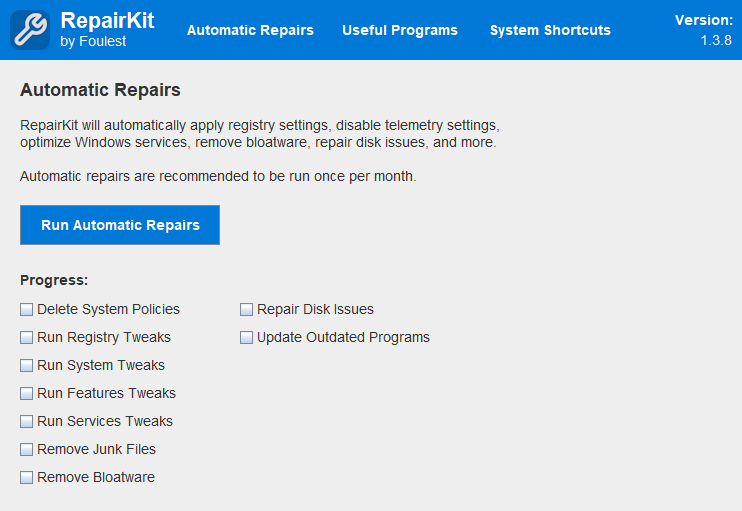Toggle the Run Registry Tweaks checkbox
Image resolution: width=742 pixels, height=511 pixels.
pos(26,337)
